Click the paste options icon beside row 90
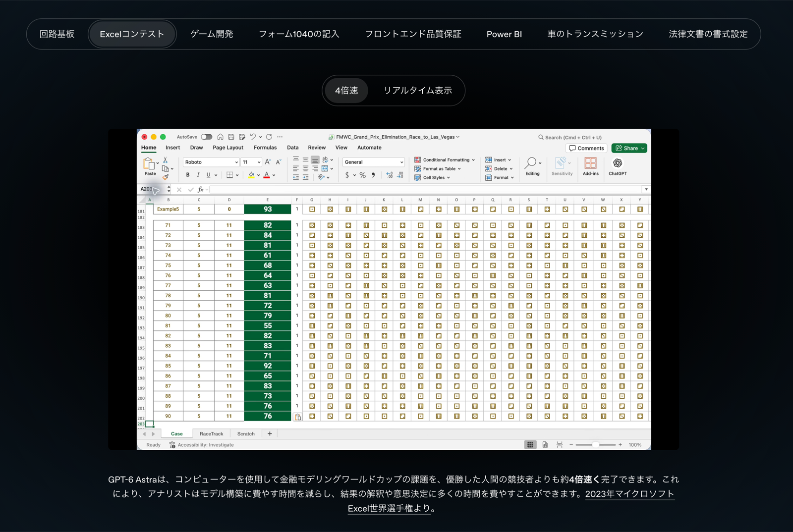793x532 pixels. [x=298, y=417]
